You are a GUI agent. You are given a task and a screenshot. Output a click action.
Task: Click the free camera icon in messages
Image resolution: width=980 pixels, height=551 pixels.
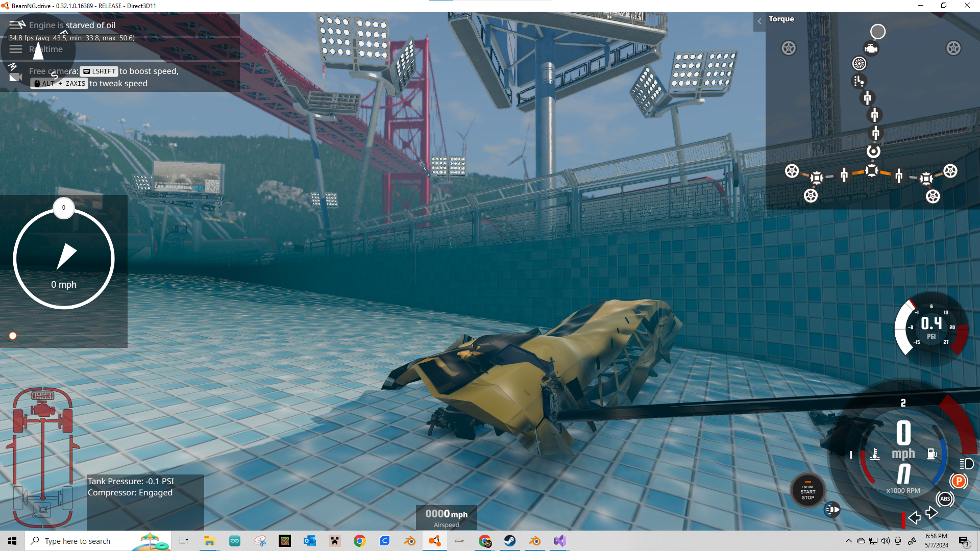pyautogui.click(x=16, y=77)
